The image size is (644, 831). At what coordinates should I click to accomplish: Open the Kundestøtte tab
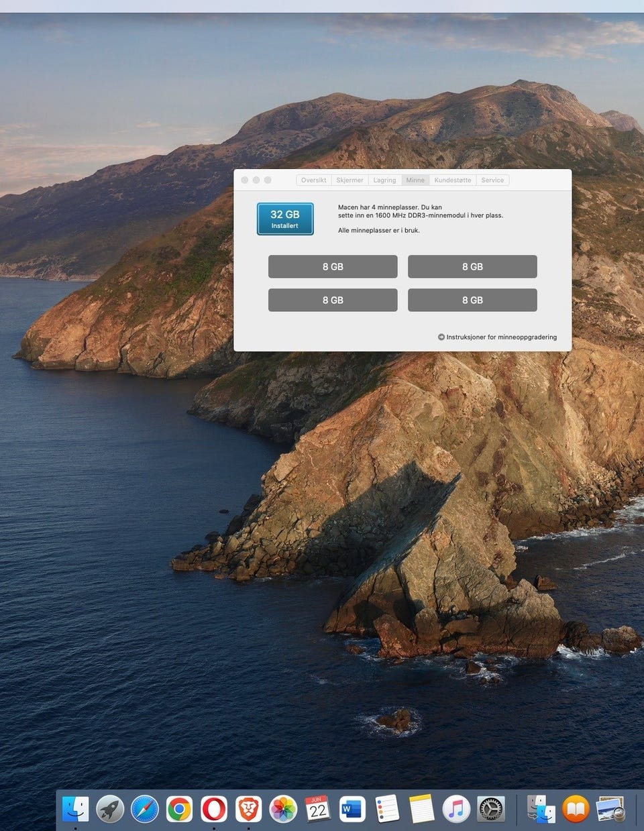click(453, 180)
